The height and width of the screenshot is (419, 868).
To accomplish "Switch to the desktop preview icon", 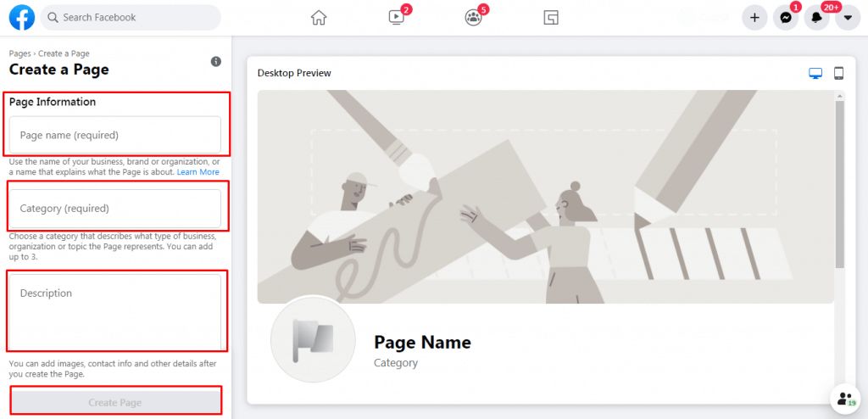I will (815, 73).
